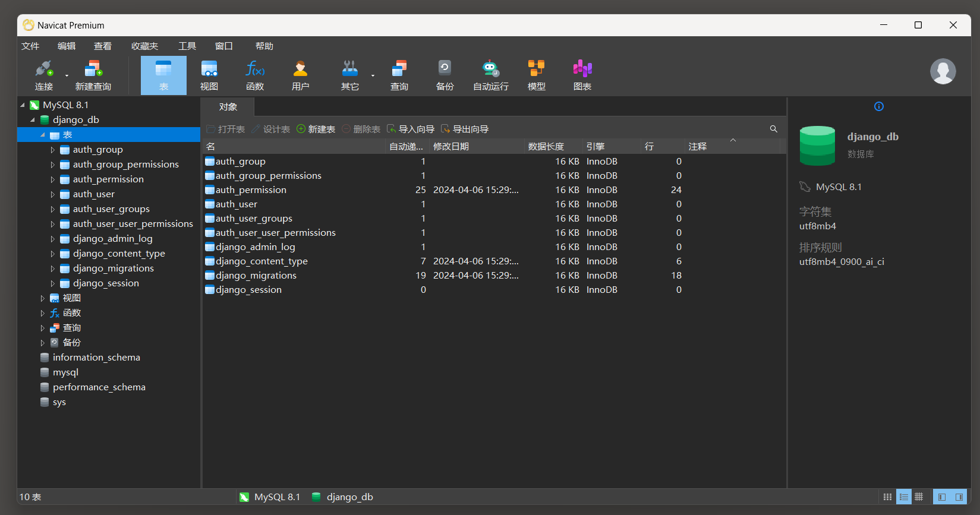Click the 其它 others toolbar icon
The width and height of the screenshot is (980, 515).
[x=350, y=75]
